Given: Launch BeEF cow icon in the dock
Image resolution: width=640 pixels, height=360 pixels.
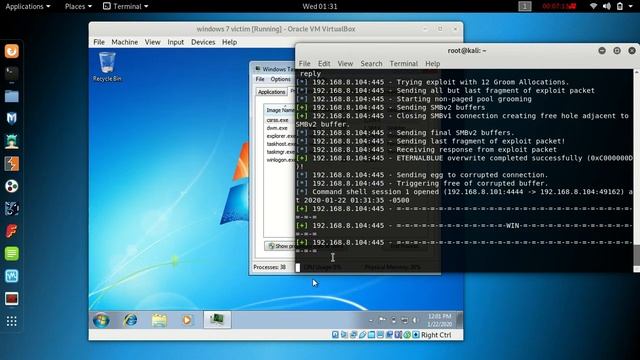Looking at the screenshot, I should coord(11,209).
